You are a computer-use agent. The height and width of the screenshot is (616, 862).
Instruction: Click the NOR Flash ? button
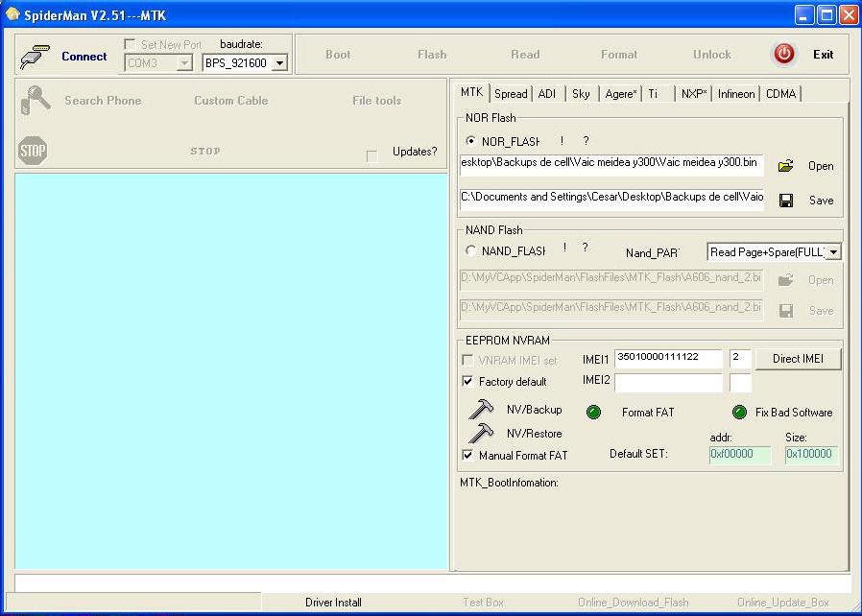pos(587,141)
